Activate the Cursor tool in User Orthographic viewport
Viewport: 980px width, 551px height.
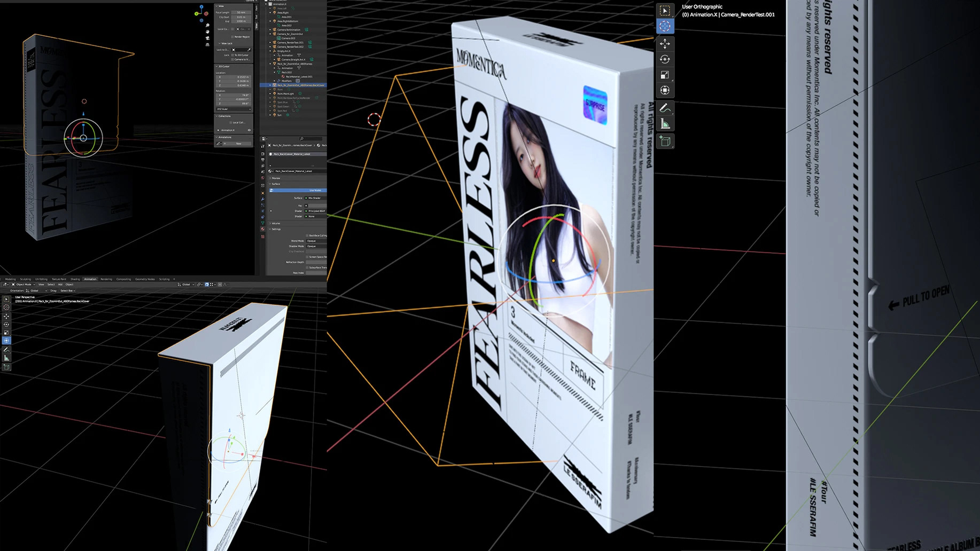(665, 26)
